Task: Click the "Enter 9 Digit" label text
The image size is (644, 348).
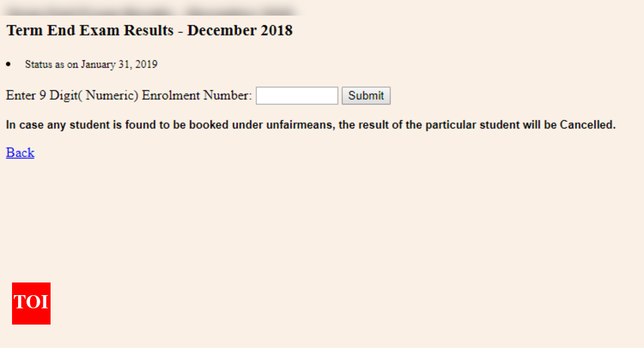Action: [x=42, y=96]
